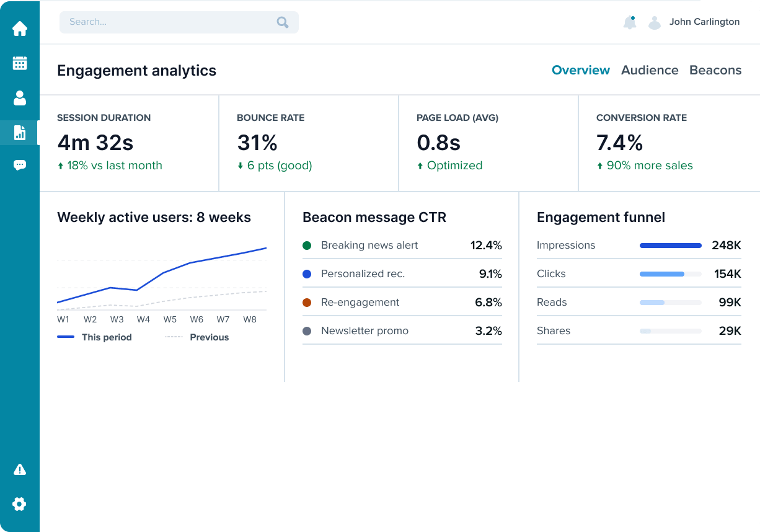Click the Shares funnel label
The width and height of the screenshot is (760, 532).
(554, 331)
